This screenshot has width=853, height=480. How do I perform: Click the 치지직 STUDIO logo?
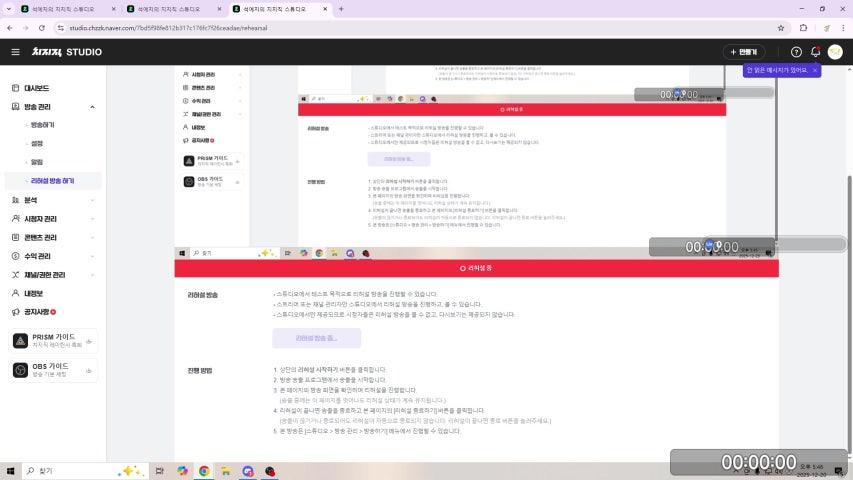click(67, 52)
